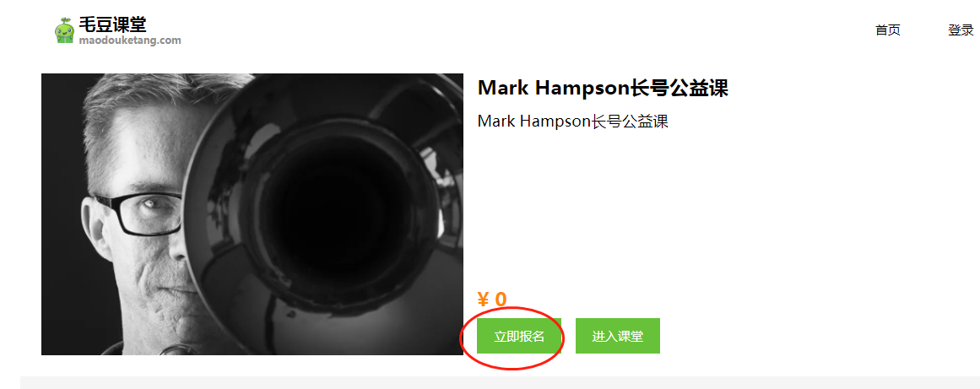
Task: Click the green bean mascot logo icon
Action: (64, 30)
